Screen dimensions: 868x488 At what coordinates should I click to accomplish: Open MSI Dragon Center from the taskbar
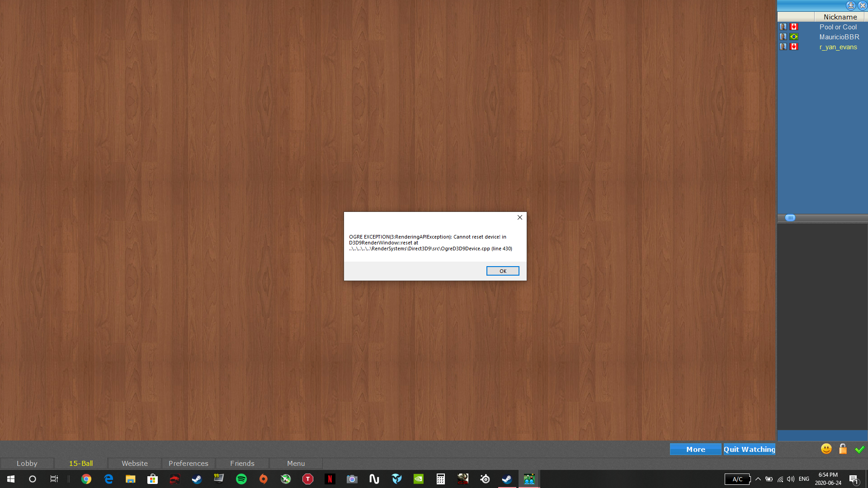click(175, 479)
